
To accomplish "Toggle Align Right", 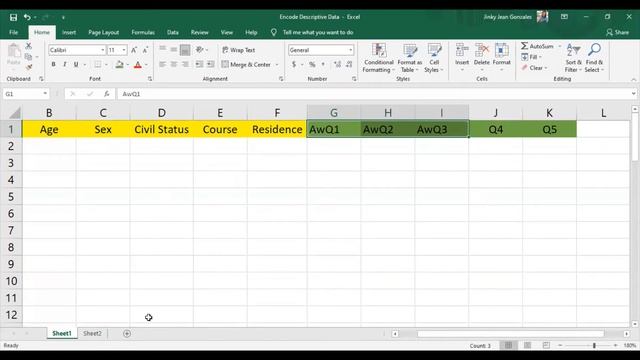I will (x=185, y=64).
